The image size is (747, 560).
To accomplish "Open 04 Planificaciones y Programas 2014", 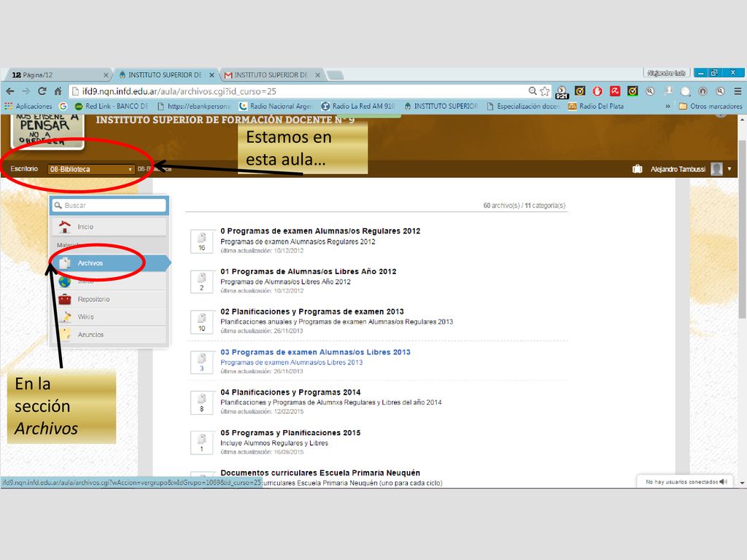I will (x=290, y=392).
